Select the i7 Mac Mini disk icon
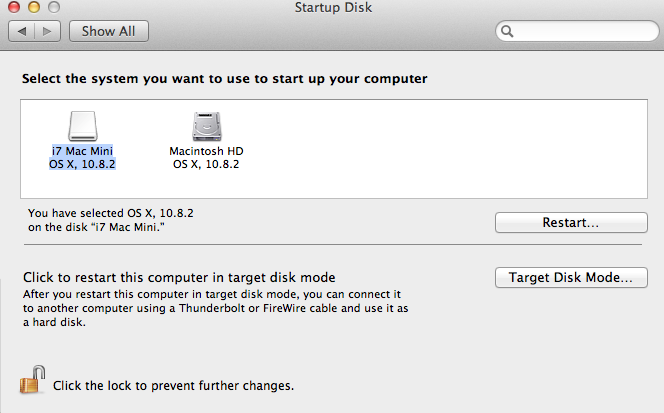Image resolution: width=664 pixels, height=413 pixels. click(x=83, y=126)
